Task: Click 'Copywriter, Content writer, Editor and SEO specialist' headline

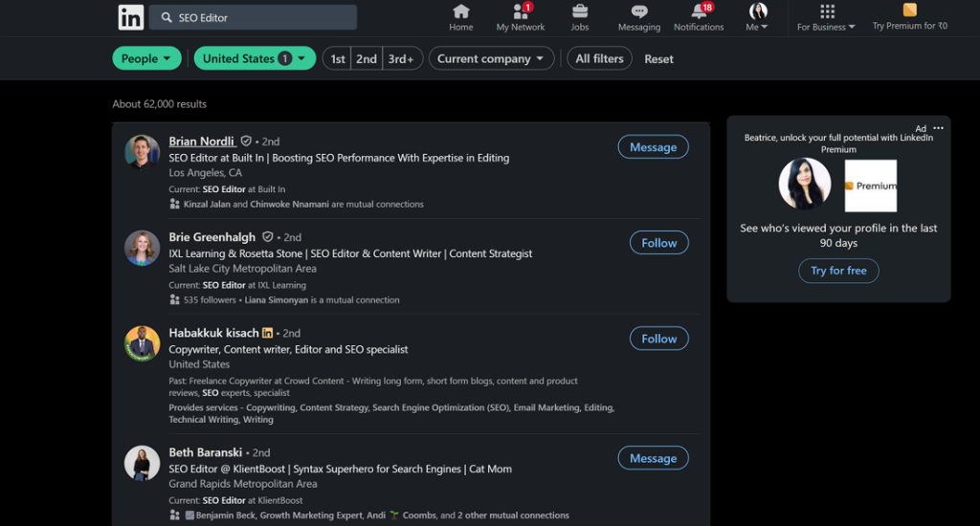Action: coord(288,349)
